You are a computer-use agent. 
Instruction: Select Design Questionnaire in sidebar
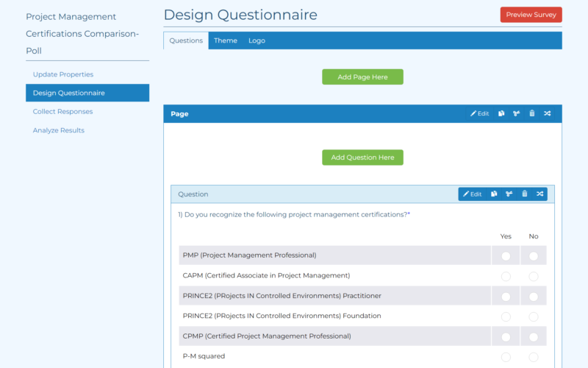tap(87, 93)
